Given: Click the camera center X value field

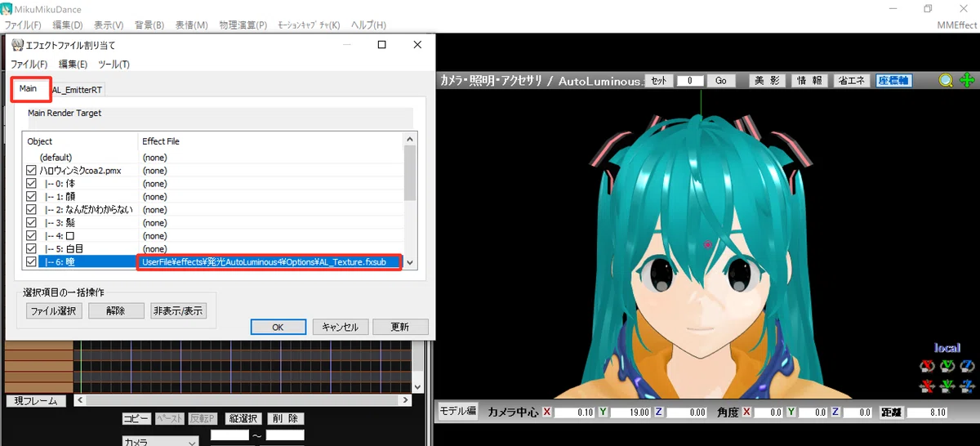Looking at the screenshot, I should point(574,413).
